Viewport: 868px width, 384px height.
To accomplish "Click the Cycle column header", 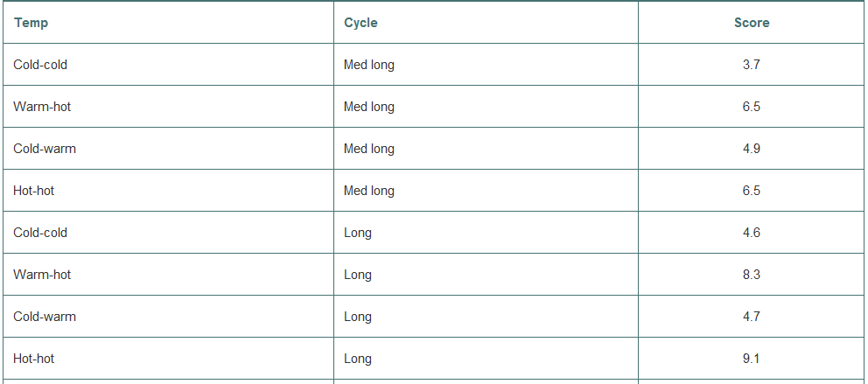I will [360, 23].
